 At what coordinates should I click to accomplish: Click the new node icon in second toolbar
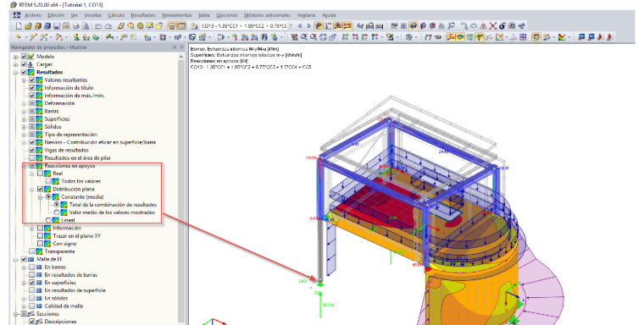[x=18, y=36]
